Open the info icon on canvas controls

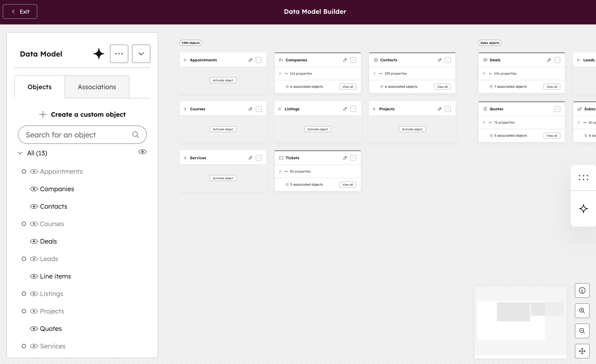tap(582, 290)
